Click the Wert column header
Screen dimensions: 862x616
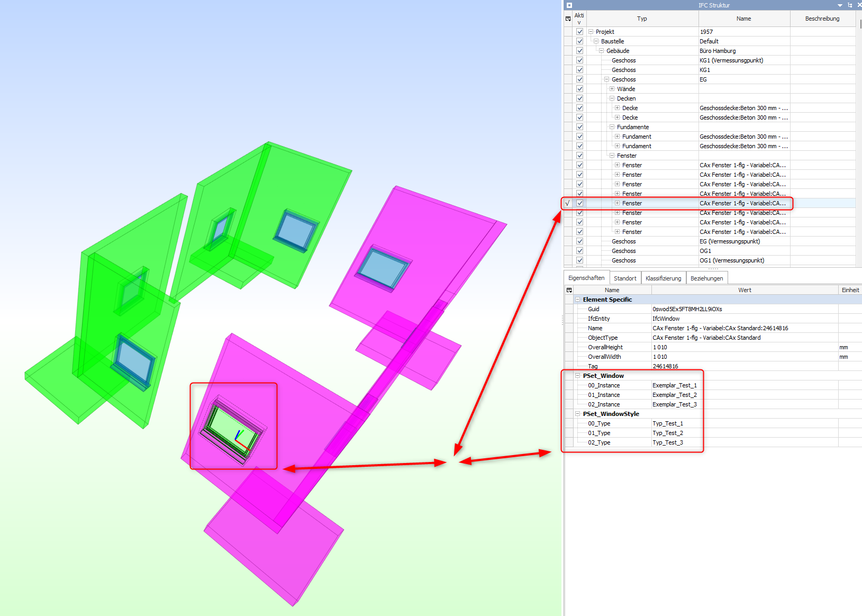[x=745, y=290]
